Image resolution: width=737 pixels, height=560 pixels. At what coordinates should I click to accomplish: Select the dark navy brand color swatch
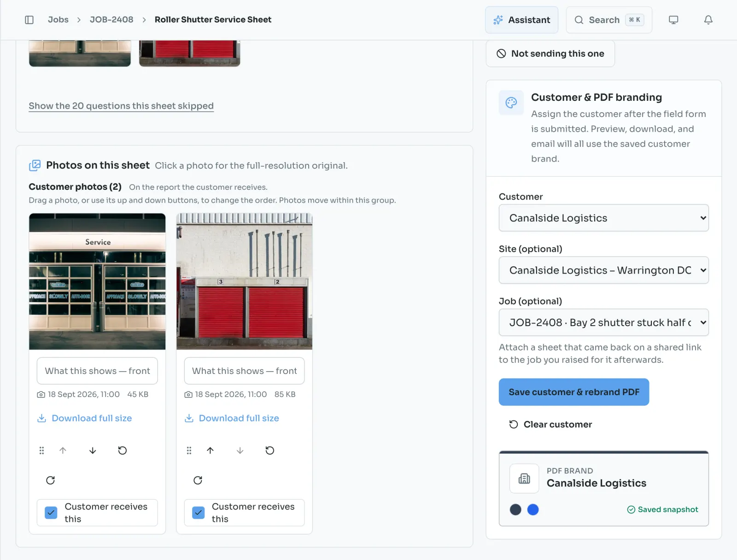coord(515,509)
